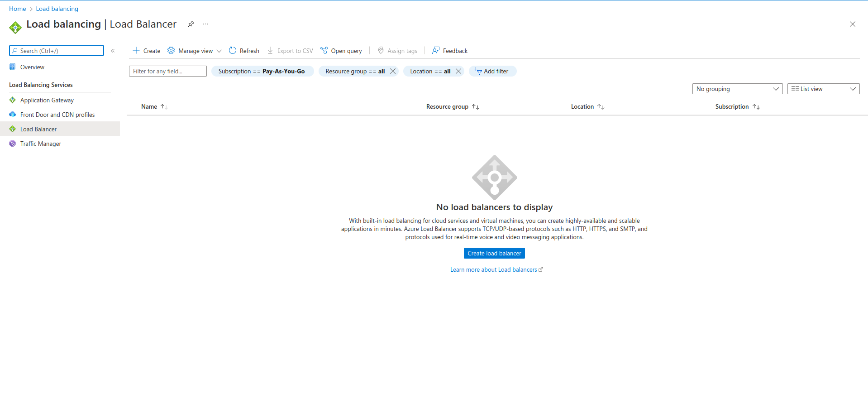
Task: Collapse the left navigation menu
Action: click(113, 51)
